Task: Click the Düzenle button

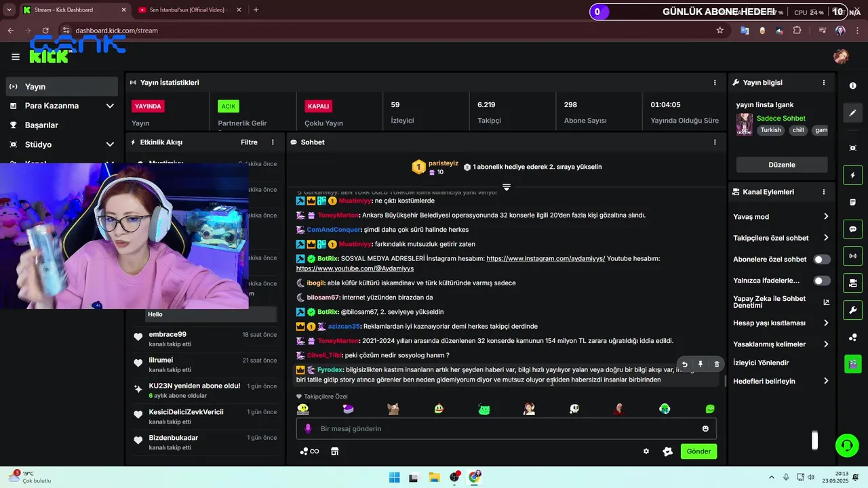Action: coord(782,165)
